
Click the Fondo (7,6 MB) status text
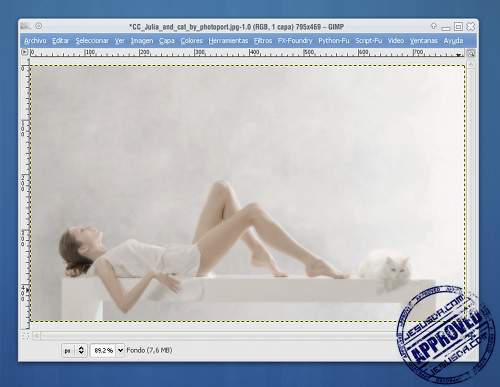149,350
